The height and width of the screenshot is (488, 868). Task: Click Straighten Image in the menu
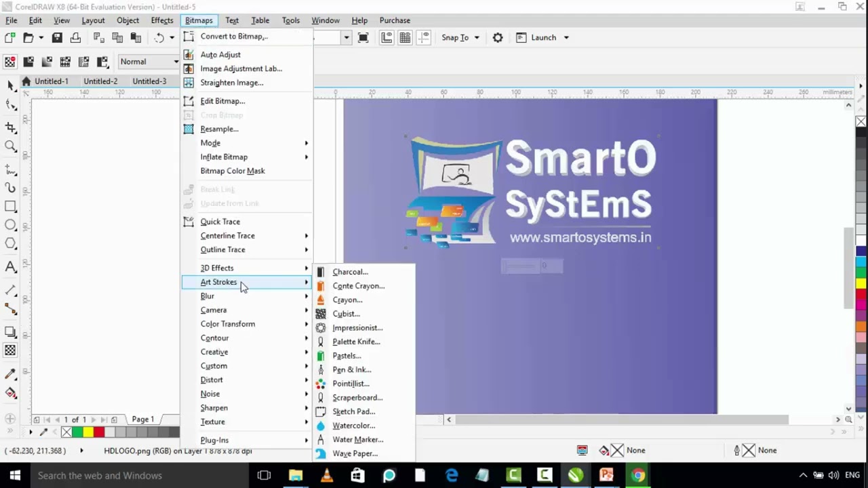coord(247,83)
